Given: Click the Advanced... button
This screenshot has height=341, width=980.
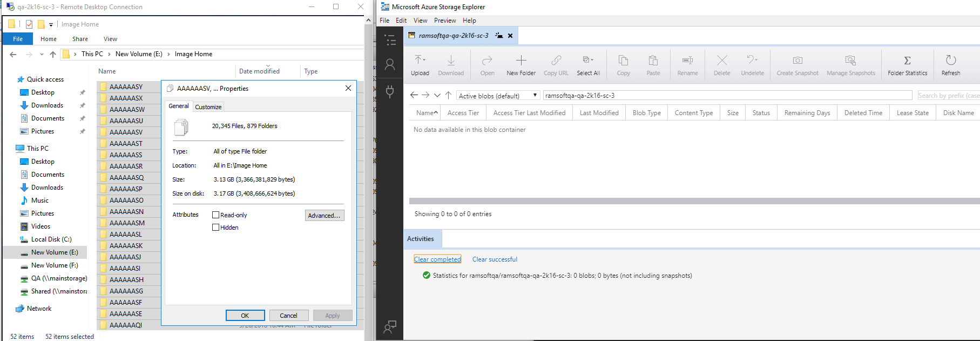Looking at the screenshot, I should 324,216.
